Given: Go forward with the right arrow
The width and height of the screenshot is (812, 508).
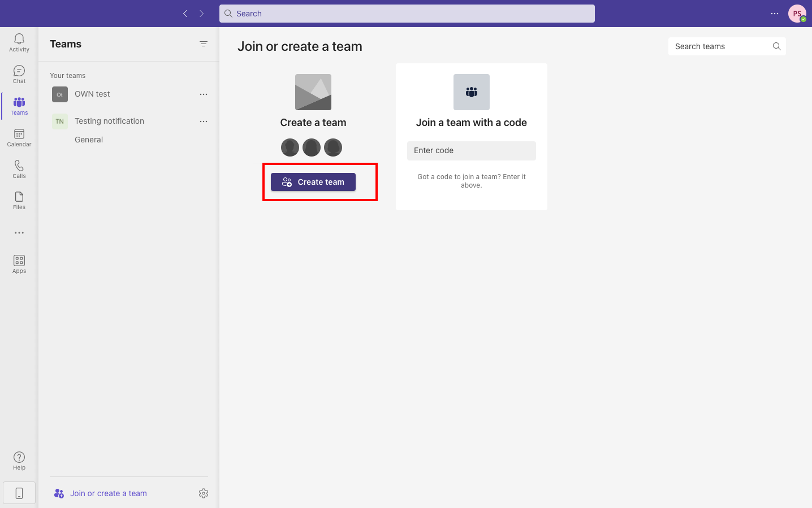Looking at the screenshot, I should (x=201, y=14).
